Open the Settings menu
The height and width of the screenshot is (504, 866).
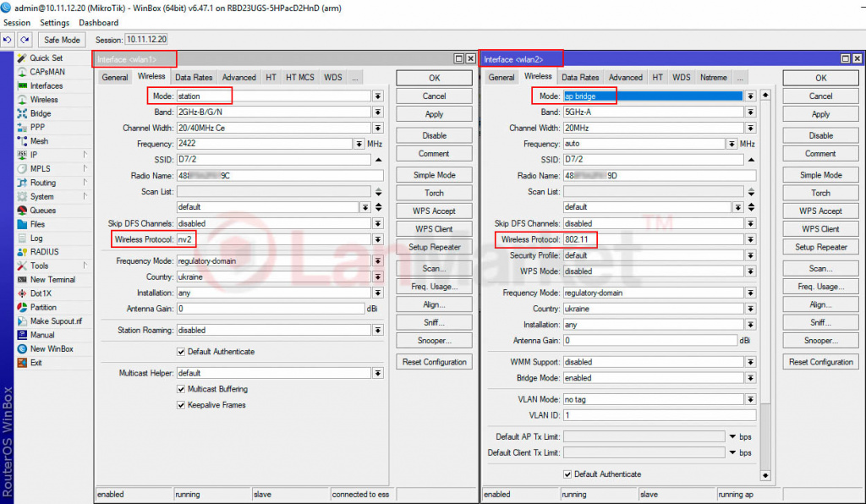pos(55,23)
